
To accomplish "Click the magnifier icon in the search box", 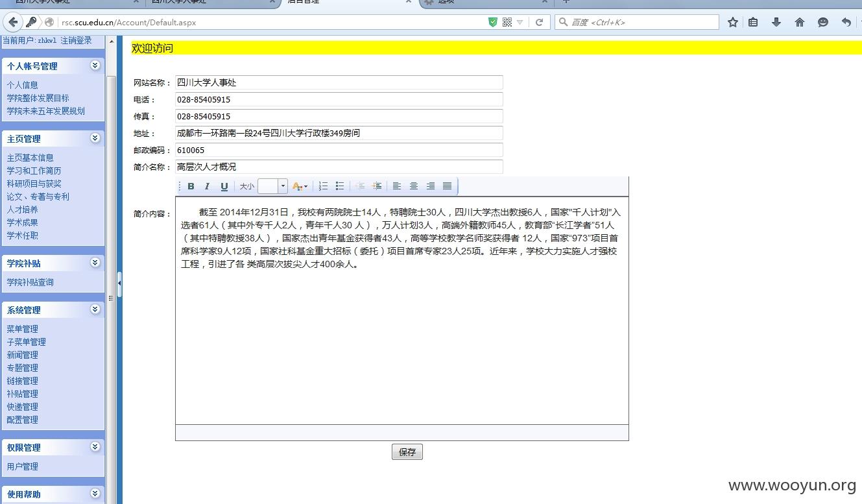I will (x=563, y=22).
